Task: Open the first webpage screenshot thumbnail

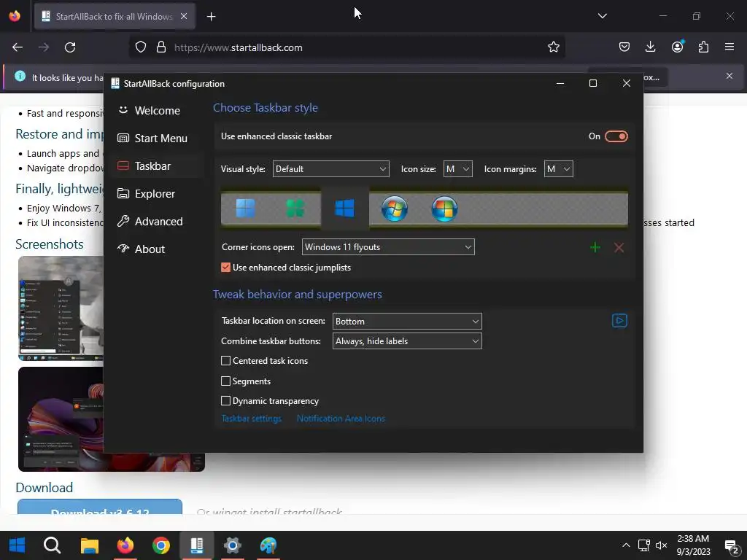Action: tap(61, 308)
